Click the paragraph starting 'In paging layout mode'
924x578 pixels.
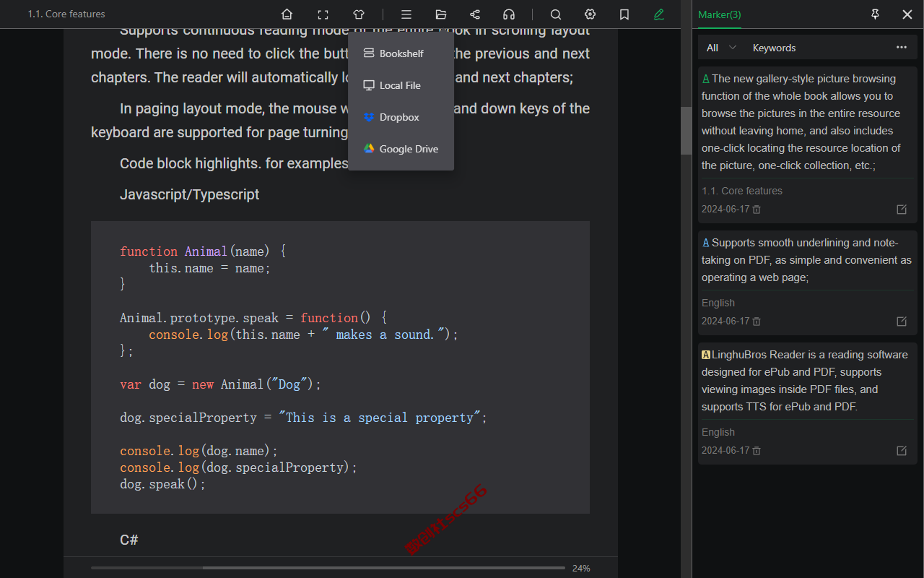tap(340, 121)
